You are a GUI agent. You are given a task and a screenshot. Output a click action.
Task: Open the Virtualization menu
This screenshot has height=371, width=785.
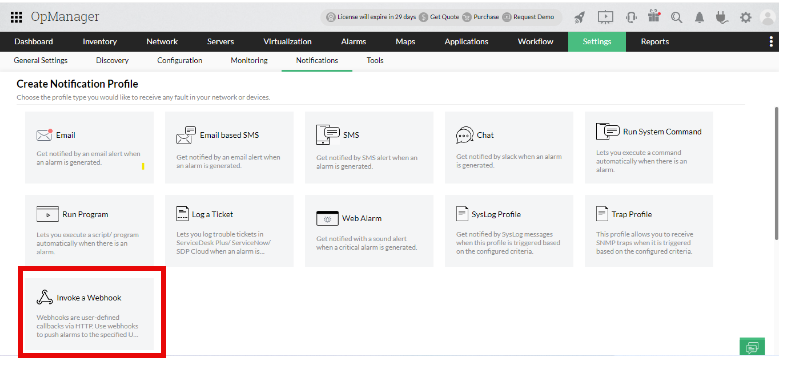287,42
